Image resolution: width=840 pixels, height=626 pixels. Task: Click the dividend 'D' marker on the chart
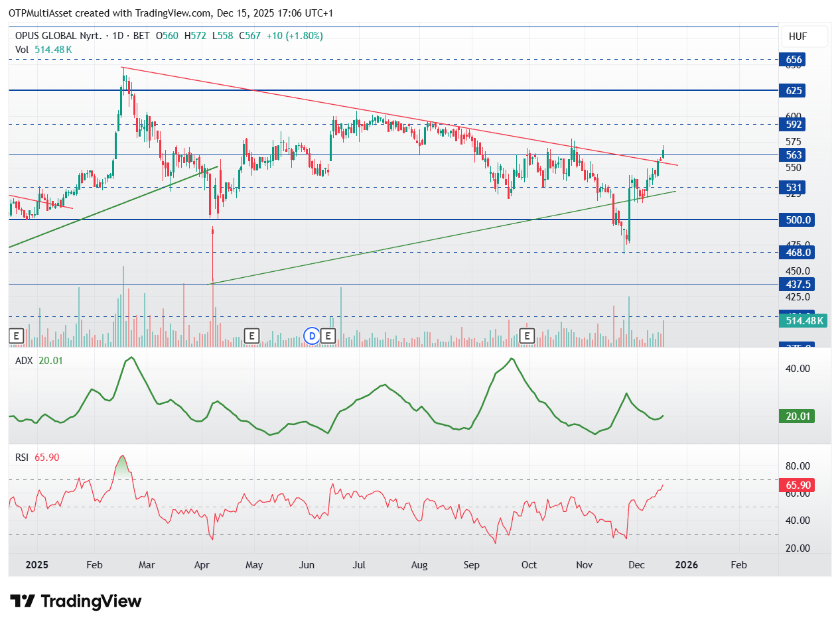[312, 336]
